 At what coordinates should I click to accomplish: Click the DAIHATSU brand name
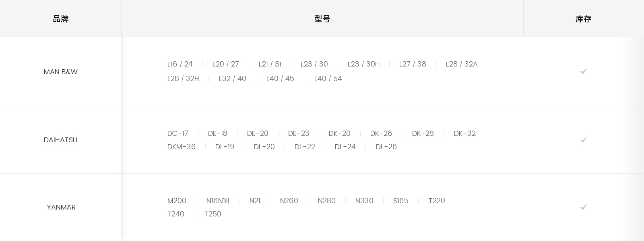click(61, 140)
